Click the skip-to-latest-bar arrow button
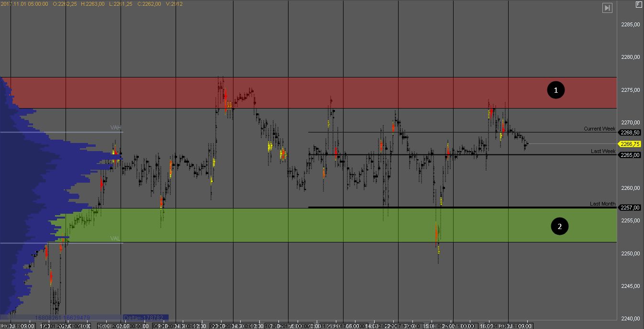The image size is (644, 329). (607, 8)
